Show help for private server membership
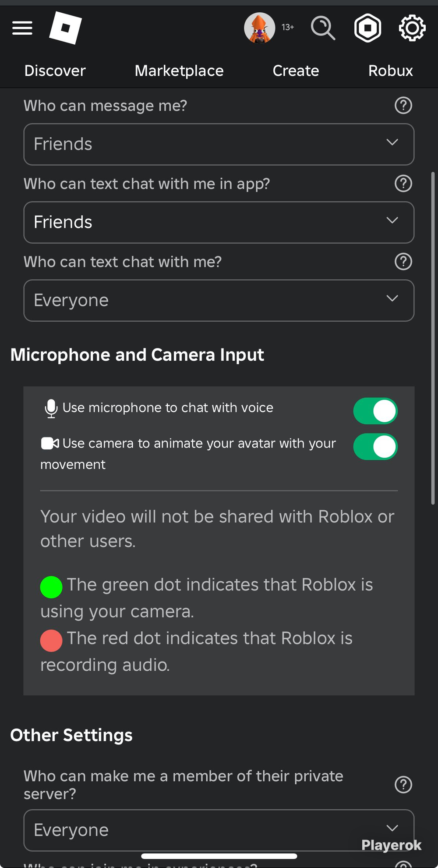 403,784
